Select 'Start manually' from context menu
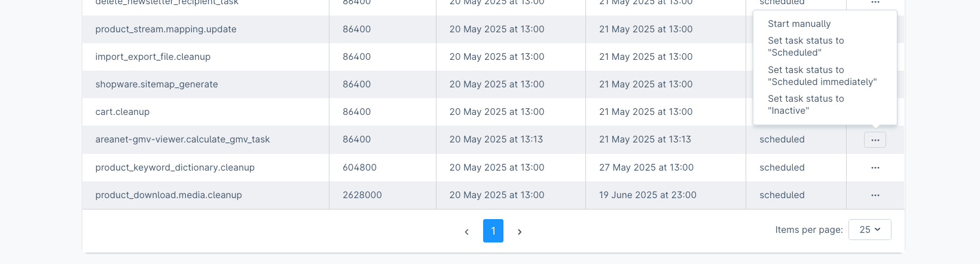The image size is (980, 264). point(799,24)
